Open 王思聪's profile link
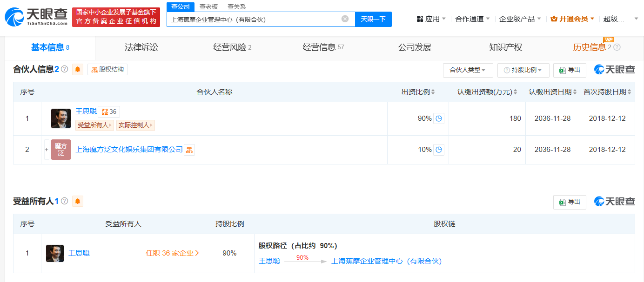Image resolution: width=644 pixels, height=282 pixels. coord(86,111)
